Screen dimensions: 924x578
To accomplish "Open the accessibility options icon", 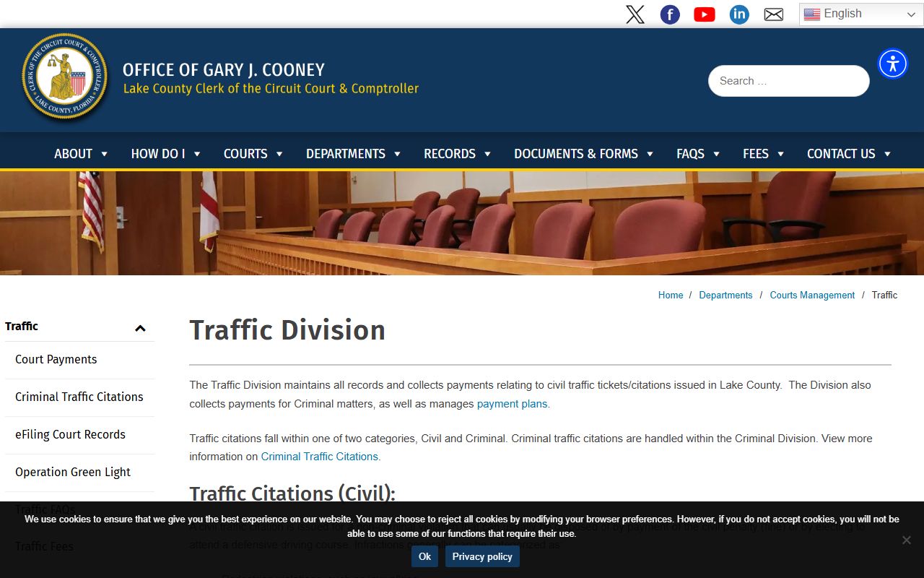I will click(893, 64).
